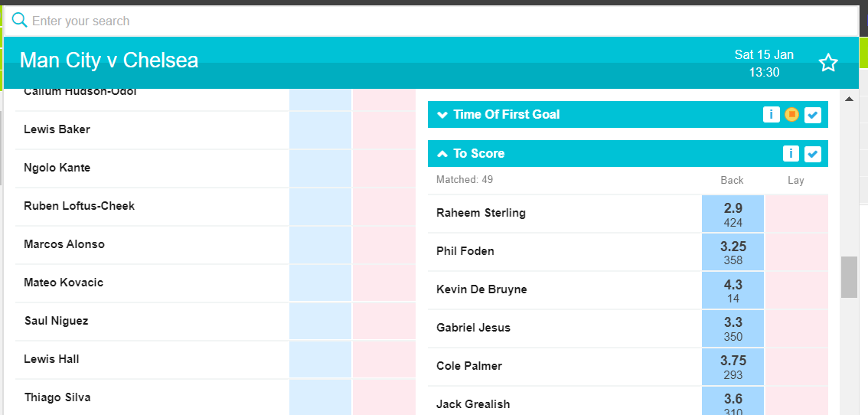This screenshot has width=868, height=415.
Task: Click Marcos Alonso's pink lay cell
Action: [384, 245]
